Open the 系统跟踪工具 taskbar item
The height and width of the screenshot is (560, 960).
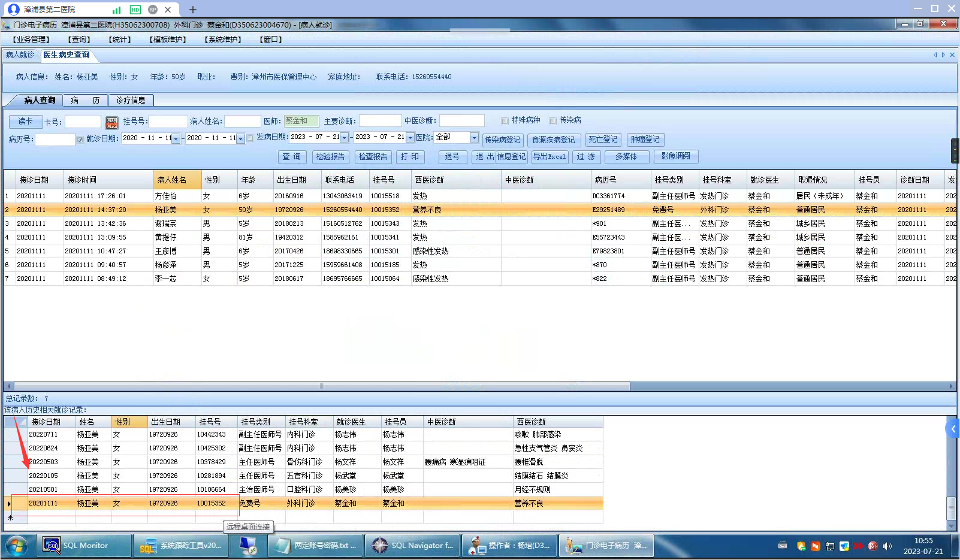coord(181,546)
